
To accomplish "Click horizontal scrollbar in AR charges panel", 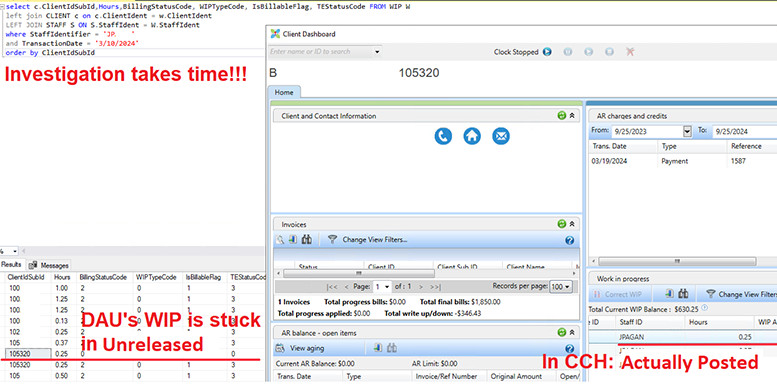I will (677, 261).
